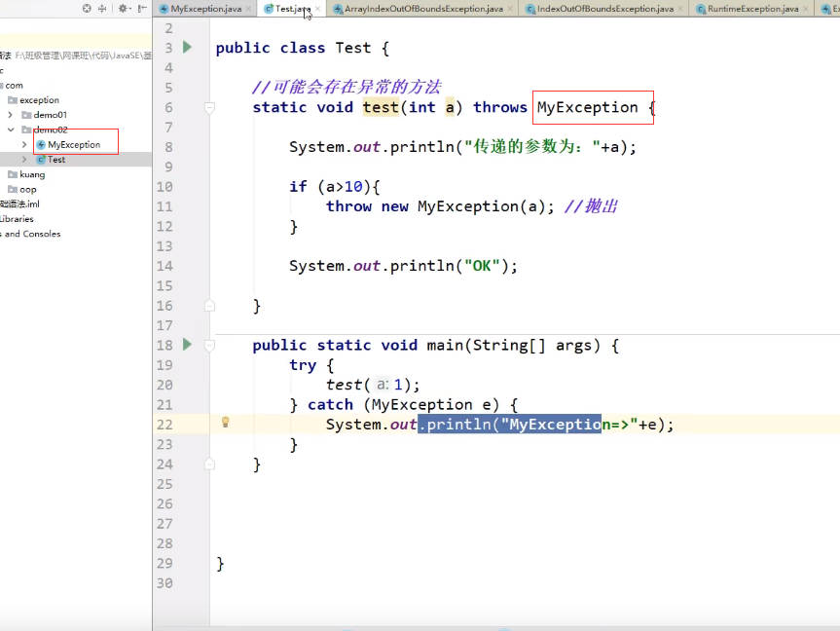Image resolution: width=840 pixels, height=631 pixels.
Task: Click line number 30 in gutter
Action: (164, 583)
